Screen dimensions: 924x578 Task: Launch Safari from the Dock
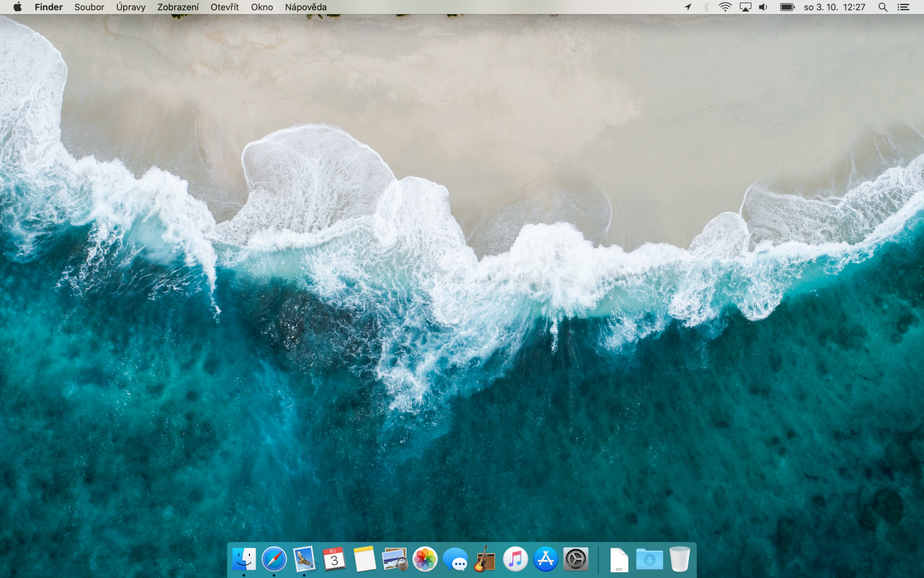[274, 559]
